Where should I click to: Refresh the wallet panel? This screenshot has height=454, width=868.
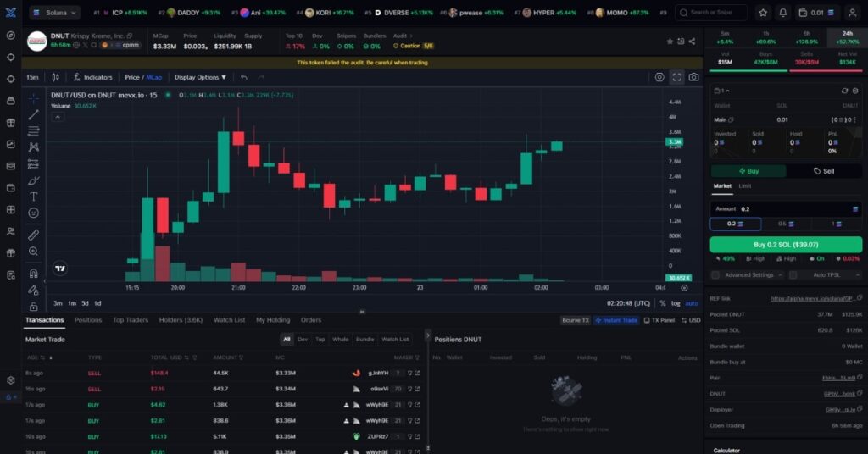pyautogui.click(x=844, y=91)
